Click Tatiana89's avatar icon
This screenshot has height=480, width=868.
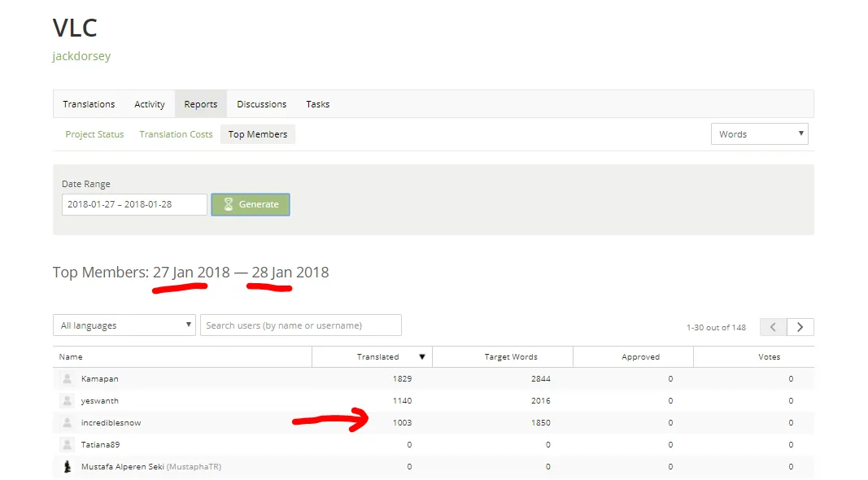click(x=67, y=444)
